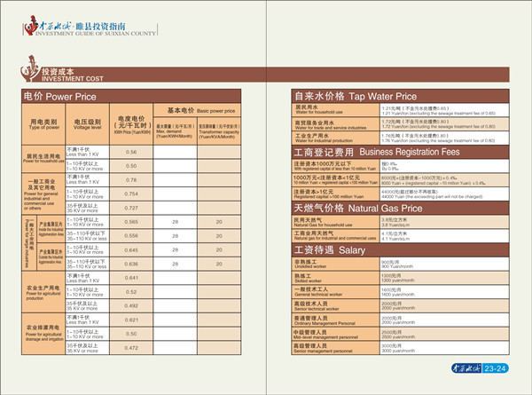Click the KWH Price column header
The height and width of the screenshot is (395, 532).
[131, 124]
